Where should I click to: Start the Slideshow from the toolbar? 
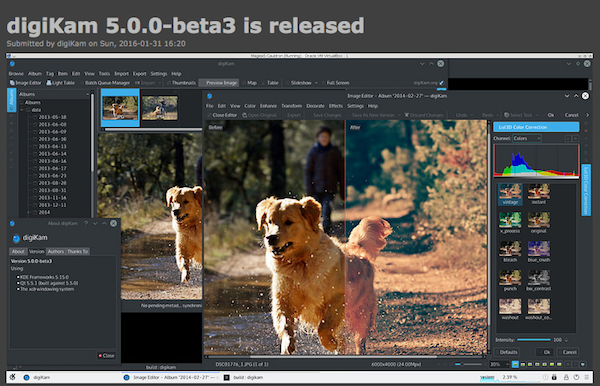tap(298, 83)
